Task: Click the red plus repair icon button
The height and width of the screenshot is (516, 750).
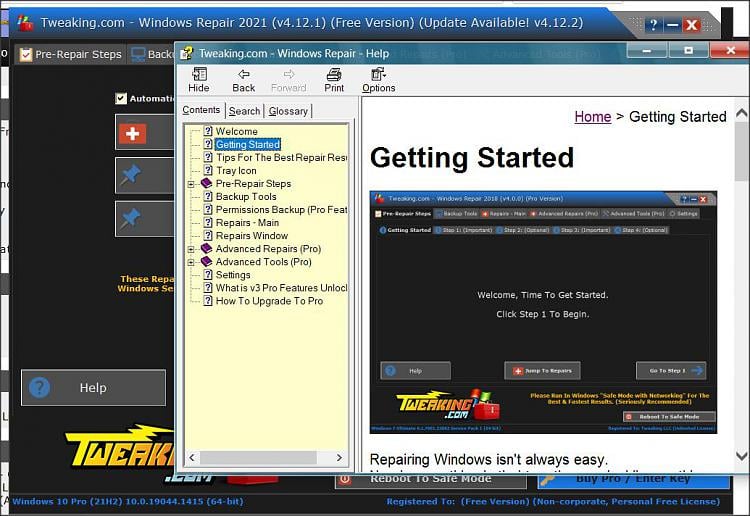Action: (132, 132)
